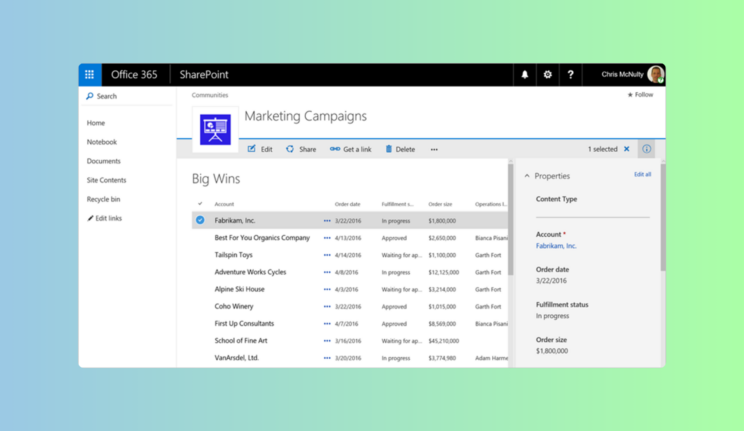744x431 pixels.
Task: Open ellipsis menu for Alpine Ski House
Action: (327, 290)
